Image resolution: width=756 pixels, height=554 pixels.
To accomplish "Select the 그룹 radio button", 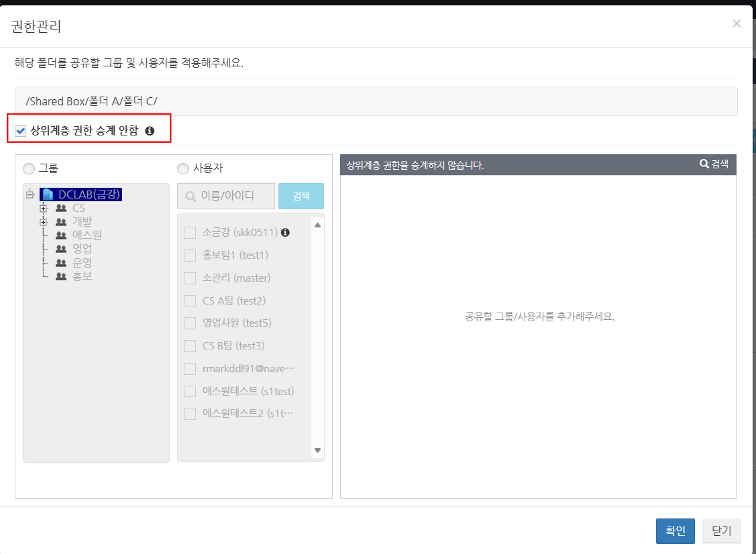I will (28, 168).
